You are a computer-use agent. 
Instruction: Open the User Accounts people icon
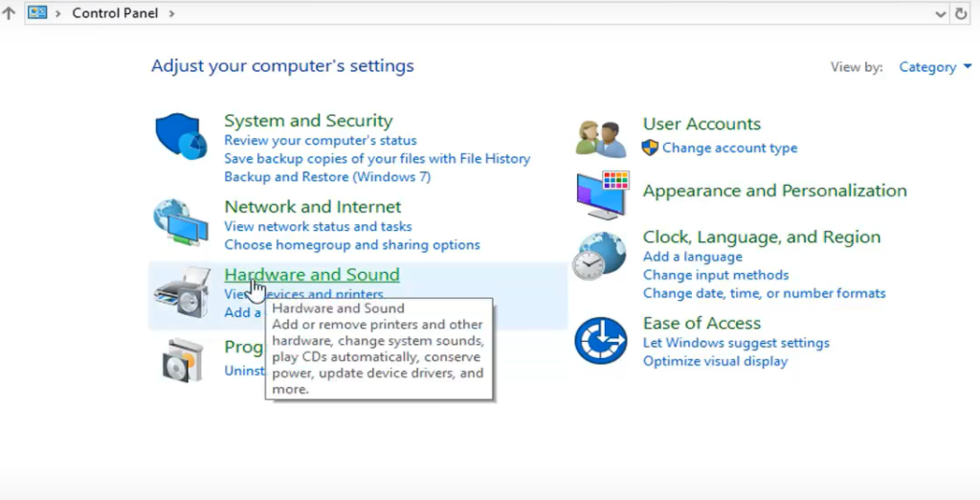point(601,139)
